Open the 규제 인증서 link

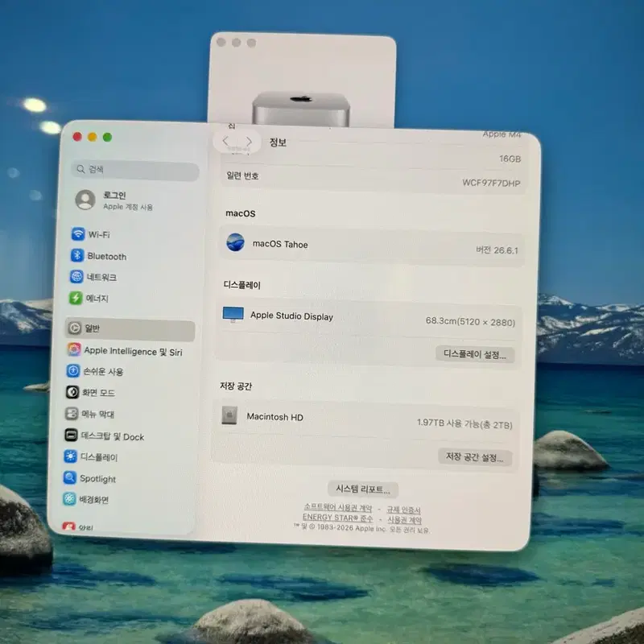(x=404, y=510)
